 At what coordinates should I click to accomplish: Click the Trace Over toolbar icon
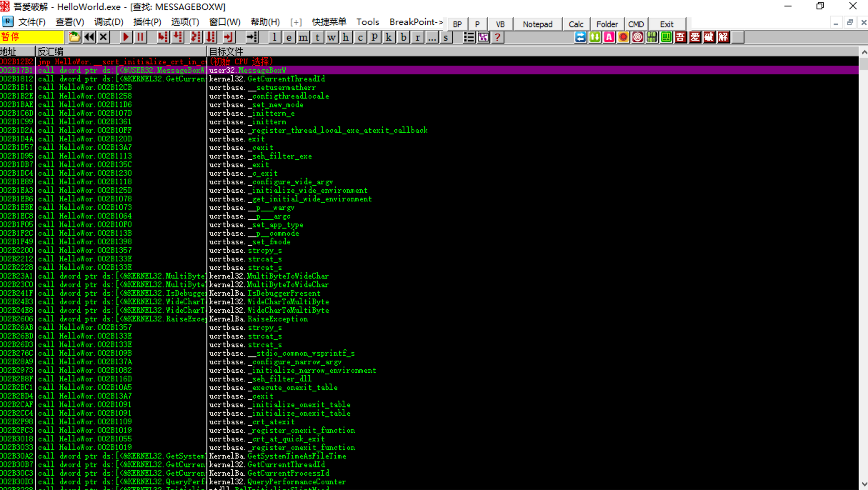point(211,37)
